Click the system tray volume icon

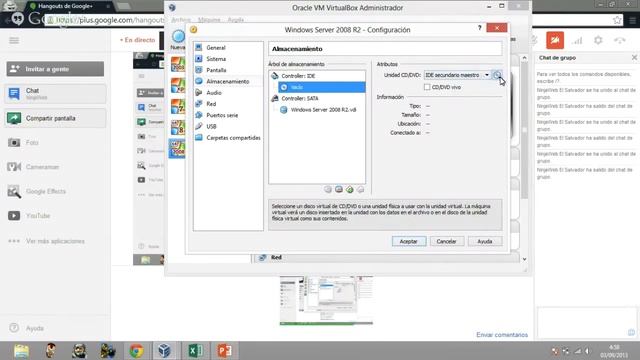tap(587, 351)
